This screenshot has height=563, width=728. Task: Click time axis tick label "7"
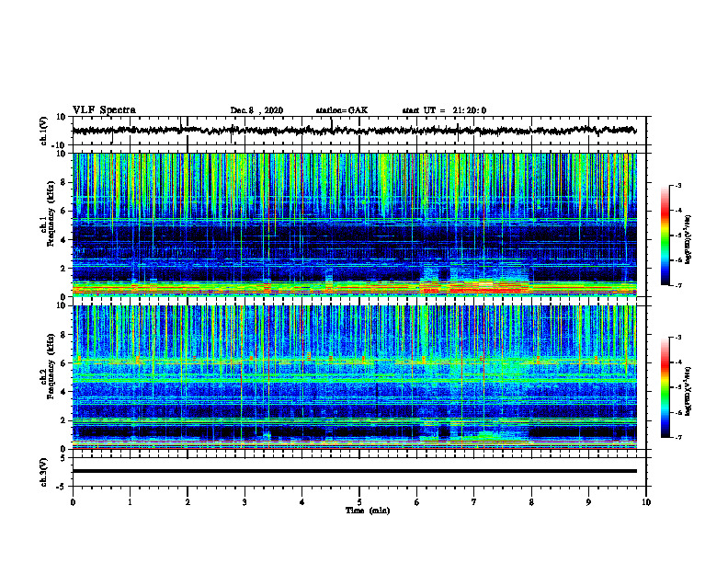click(474, 502)
